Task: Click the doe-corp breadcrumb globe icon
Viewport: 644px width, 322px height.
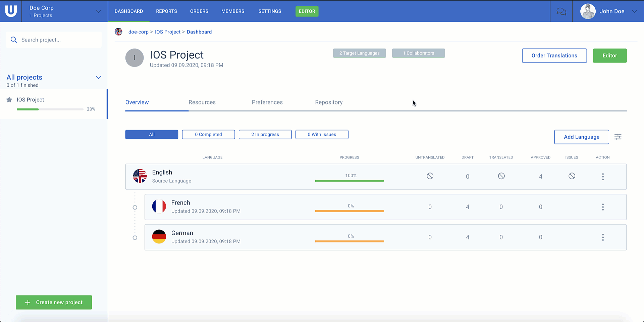Action: 118,32
